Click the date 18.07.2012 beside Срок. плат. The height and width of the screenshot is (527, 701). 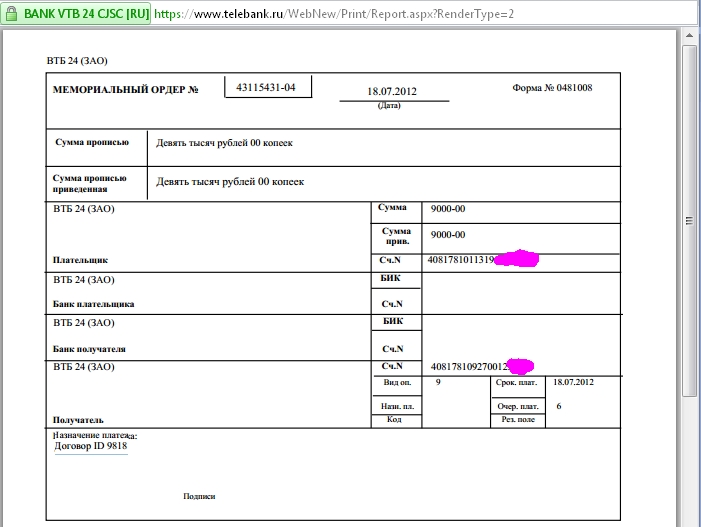click(573, 382)
